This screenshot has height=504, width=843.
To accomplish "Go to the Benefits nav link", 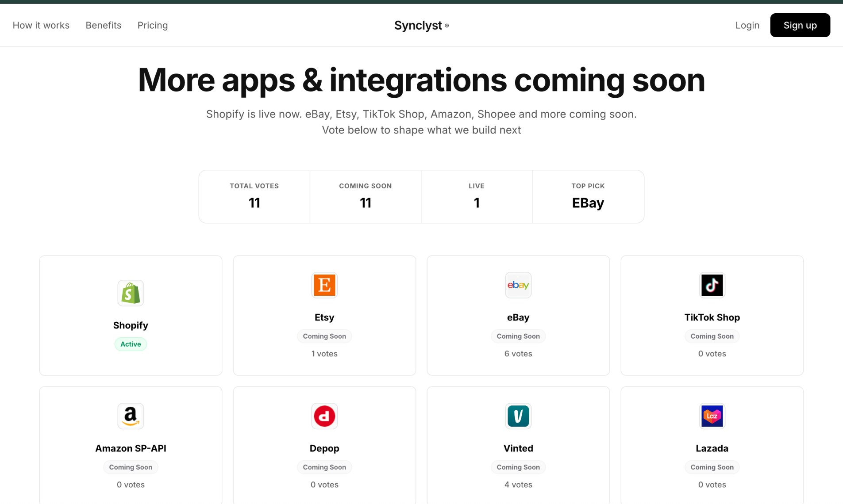I will click(x=104, y=25).
